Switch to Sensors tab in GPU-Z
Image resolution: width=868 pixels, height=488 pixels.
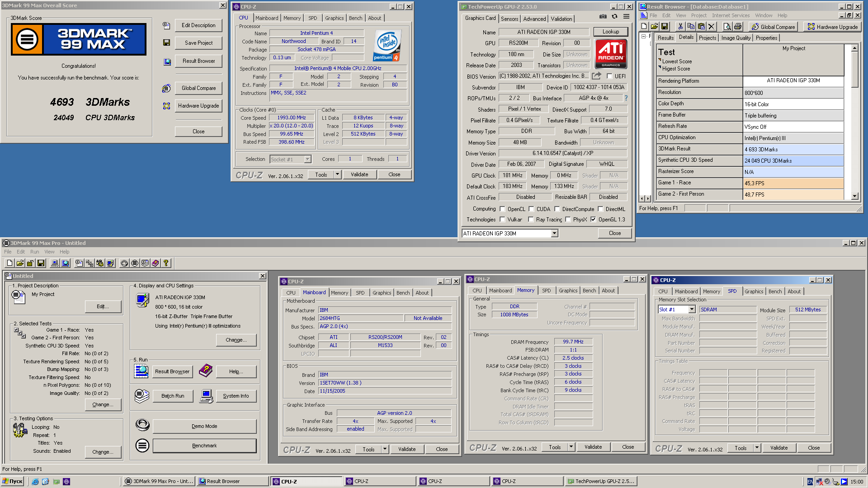(x=509, y=19)
